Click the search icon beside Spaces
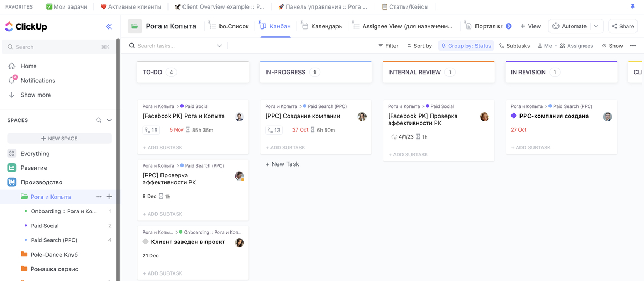This screenshot has width=644, height=281. (x=99, y=120)
